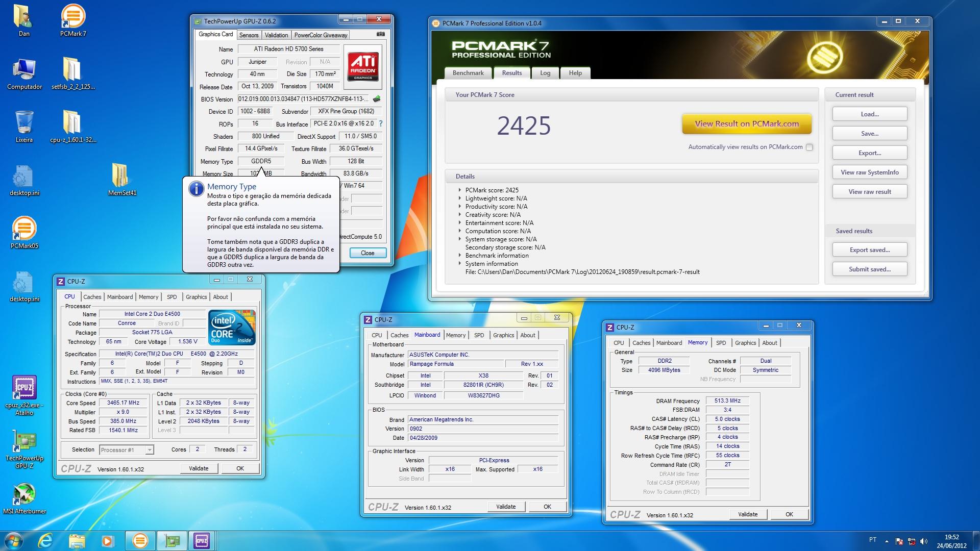Open Caches tab in the CPU tab CPU-Z window
Screen dimensions: 980x551
[x=92, y=297]
